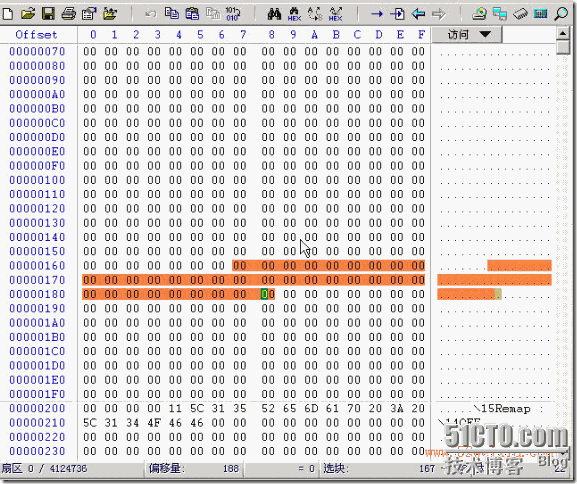The image size is (577, 484).
Task: Select hex byte 11 in row 00000200
Action: pyautogui.click(x=176, y=408)
